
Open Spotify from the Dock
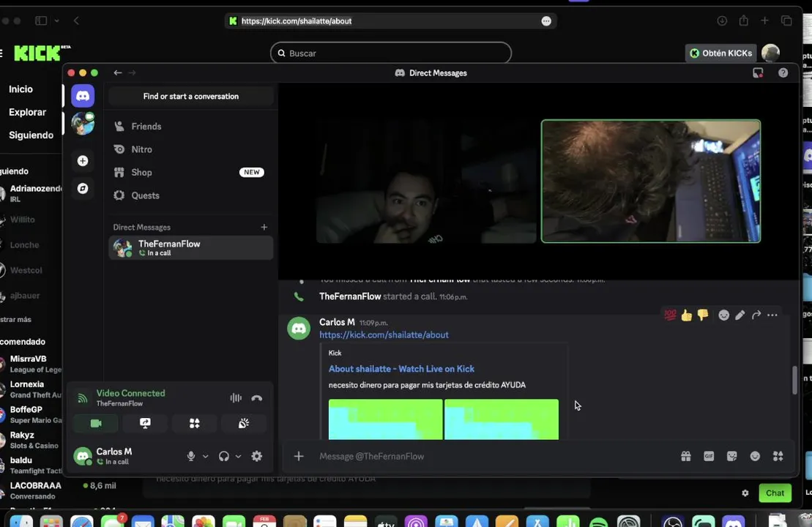[599, 522]
